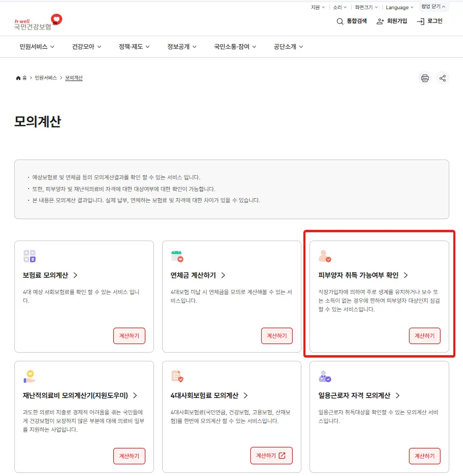Click the 보험료 모의계산 calculator icon
The width and height of the screenshot is (463, 476).
tap(30, 256)
